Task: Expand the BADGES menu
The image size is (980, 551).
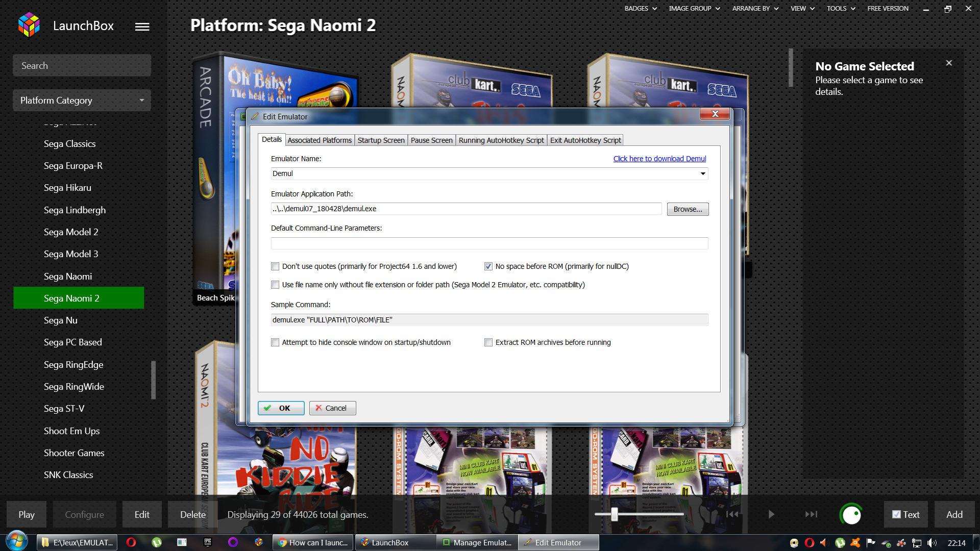Action: pyautogui.click(x=641, y=9)
